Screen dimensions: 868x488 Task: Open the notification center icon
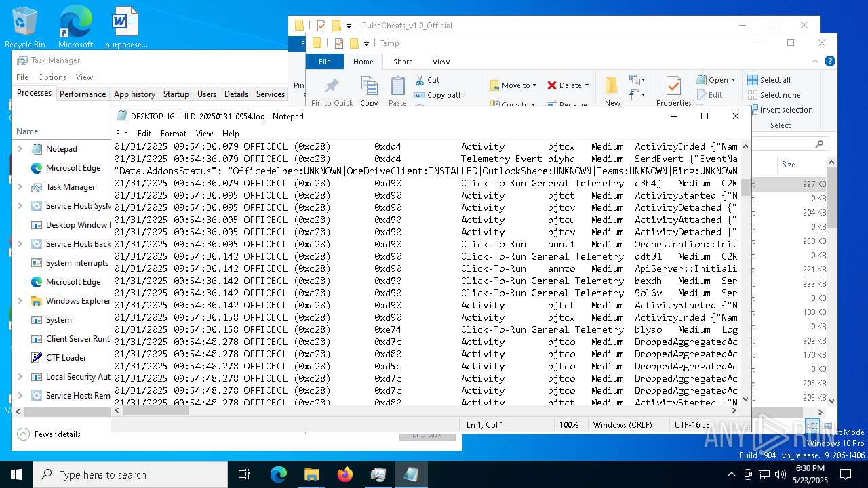[846, 474]
